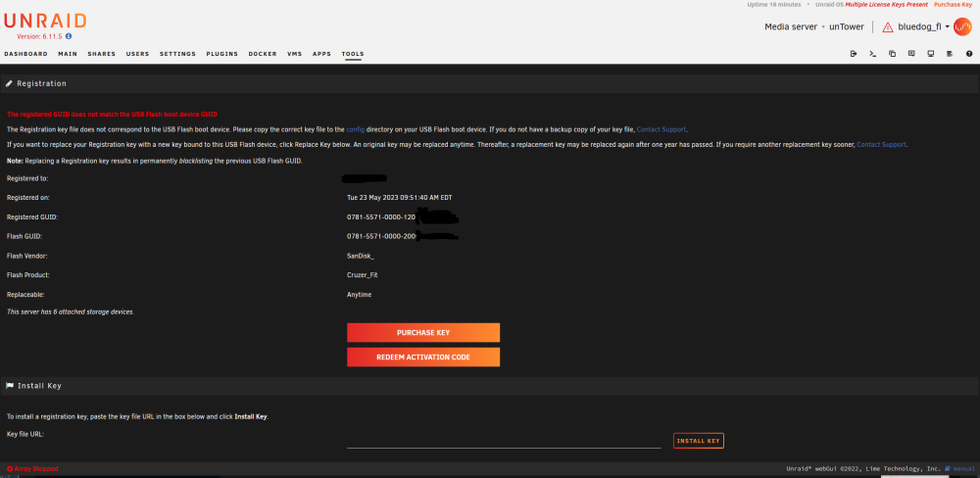This screenshot has height=478, width=980.
Task: Click the Anytime replaceable value
Action: click(x=360, y=294)
